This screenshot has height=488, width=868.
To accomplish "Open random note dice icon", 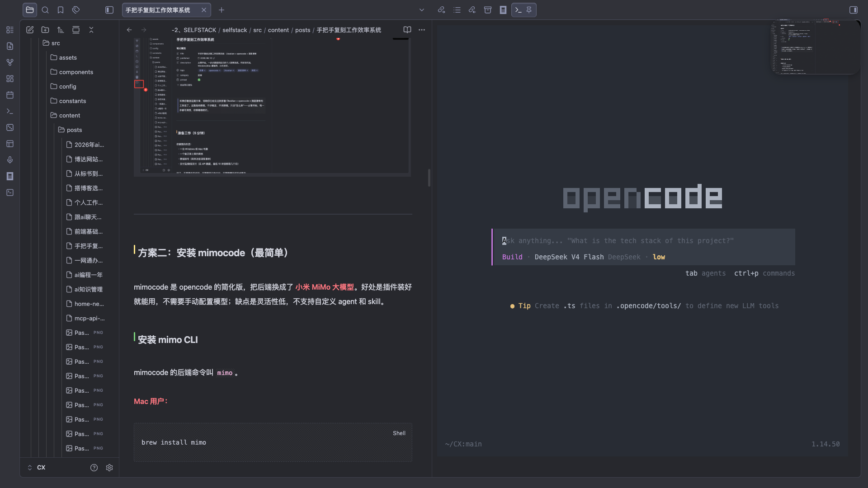I will (10, 127).
